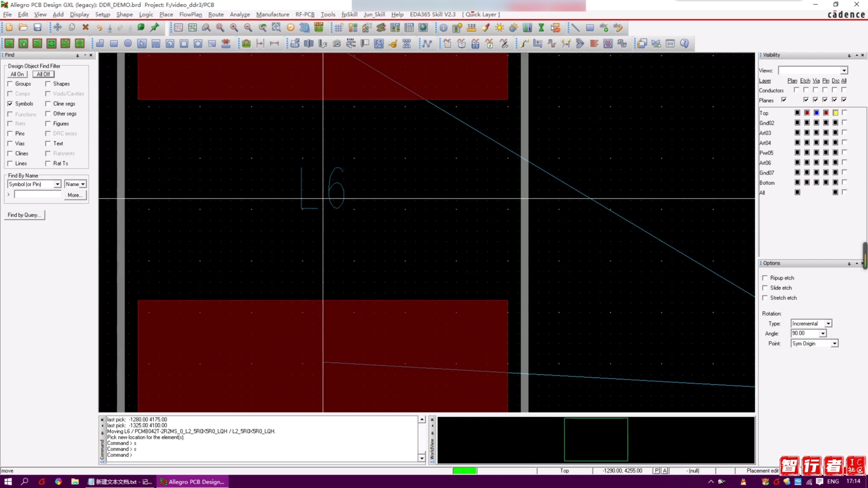Click the 3D viewer icon

tap(304, 28)
